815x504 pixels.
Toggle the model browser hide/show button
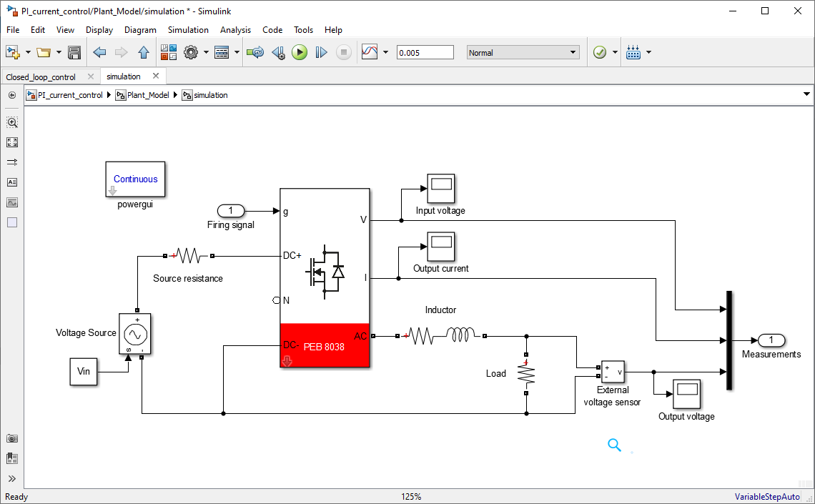pos(12,95)
